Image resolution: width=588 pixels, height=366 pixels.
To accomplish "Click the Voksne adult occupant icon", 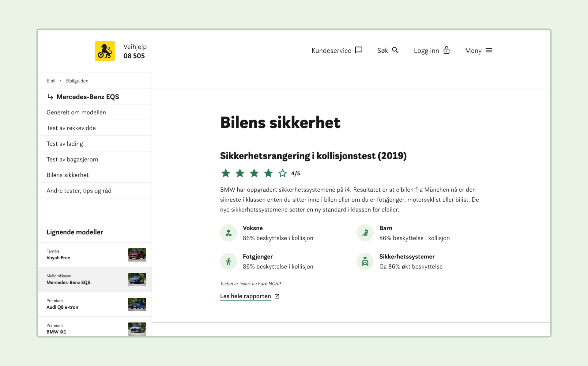I will 228,233.
